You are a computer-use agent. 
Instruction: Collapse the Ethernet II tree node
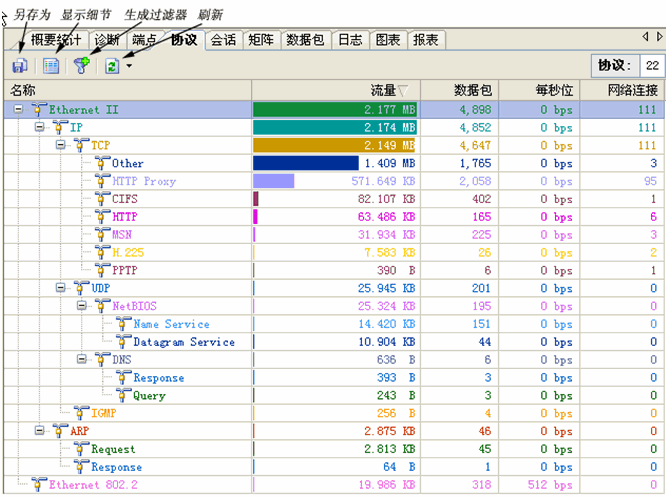(x=19, y=110)
